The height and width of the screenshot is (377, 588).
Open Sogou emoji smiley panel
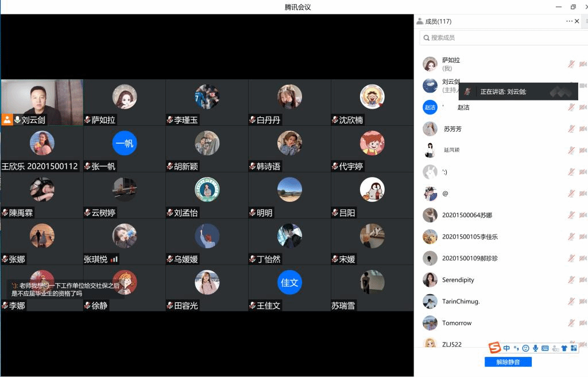click(525, 348)
